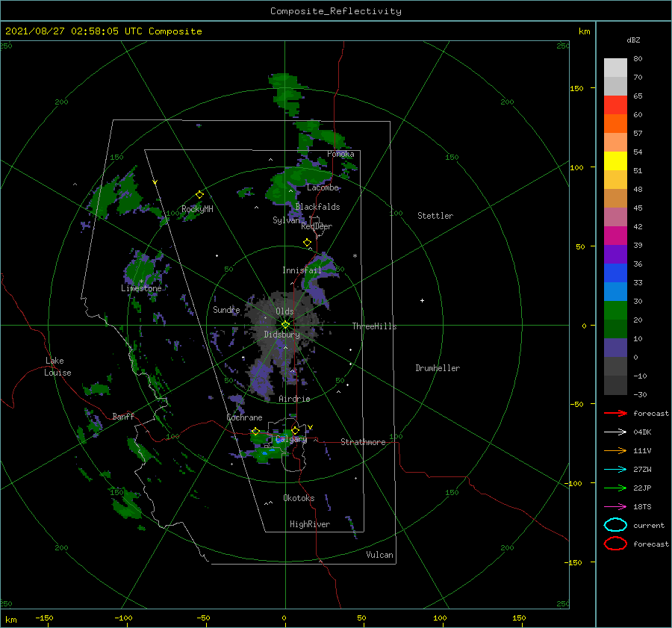672x628 pixels.
Task: Click the RedDeer city label
Action: coord(317,226)
